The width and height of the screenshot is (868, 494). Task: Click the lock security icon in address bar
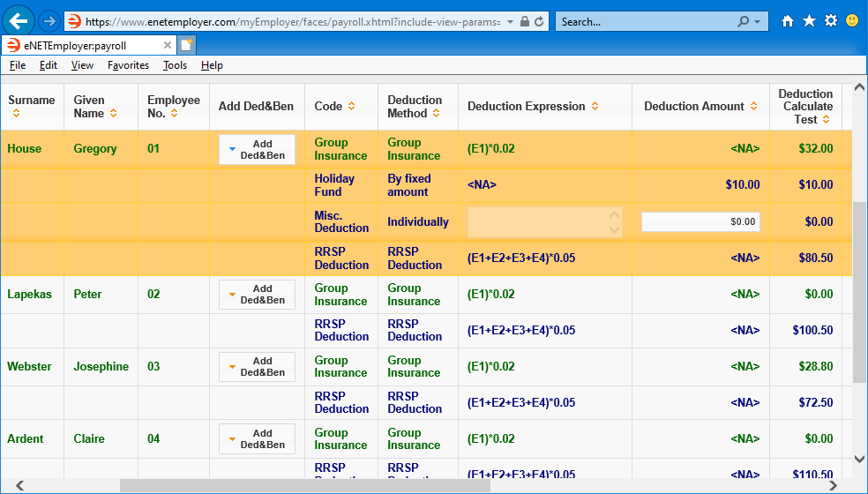525,22
